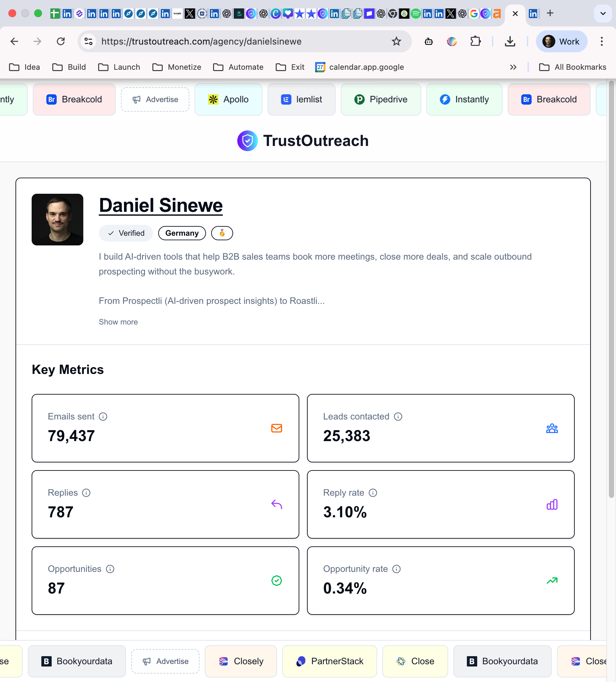This screenshot has height=682, width=616.
Task: Click the reply arrow icon on Replies card
Action: pyautogui.click(x=276, y=504)
